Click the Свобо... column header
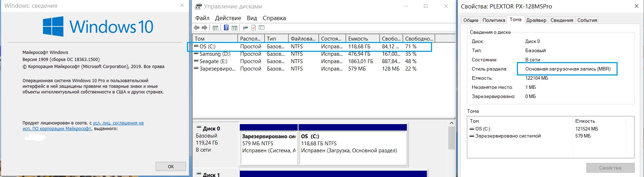Viewport: 644px width, 177px height. [x=391, y=38]
